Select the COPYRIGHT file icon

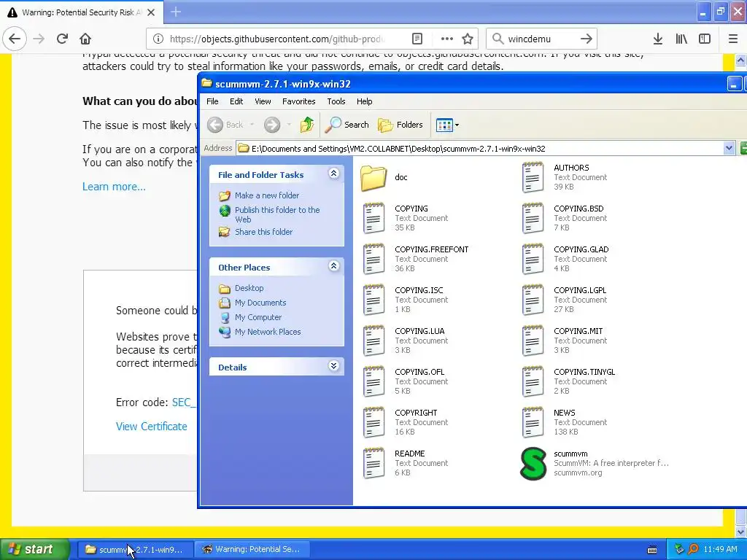pos(373,422)
